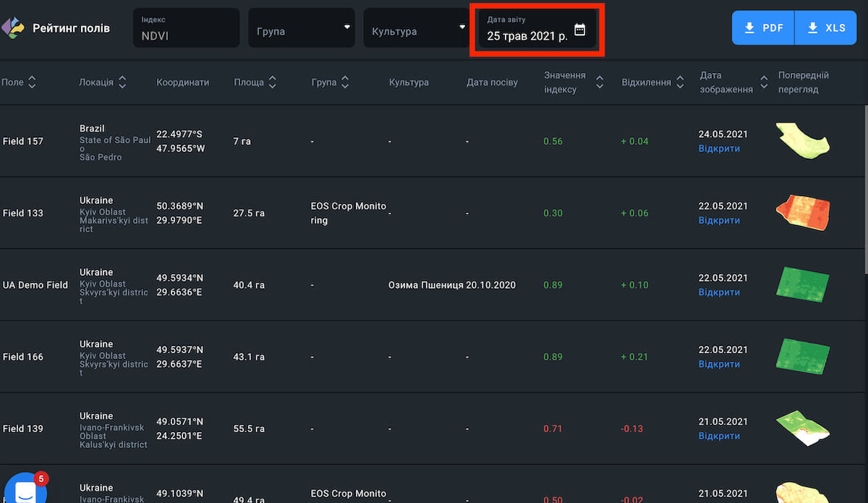
Task: Sort the Група column using its arrows
Action: pos(345,83)
